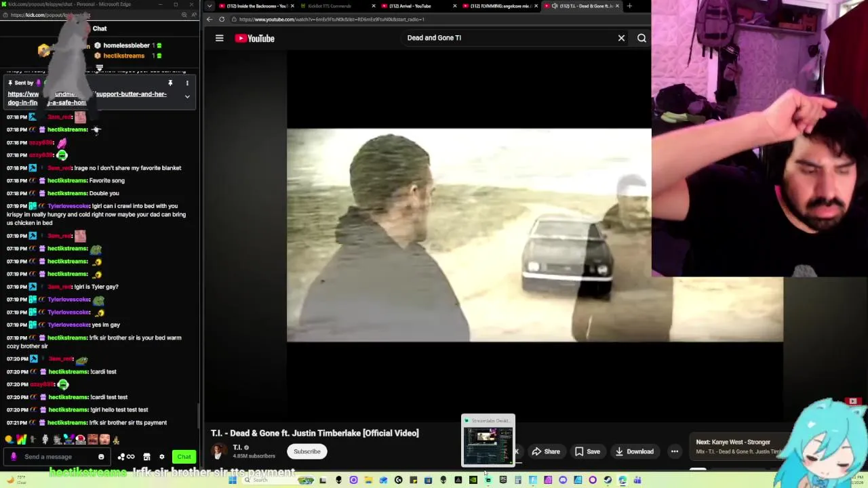Click hectikstreams in 'Double you' message

67,193
